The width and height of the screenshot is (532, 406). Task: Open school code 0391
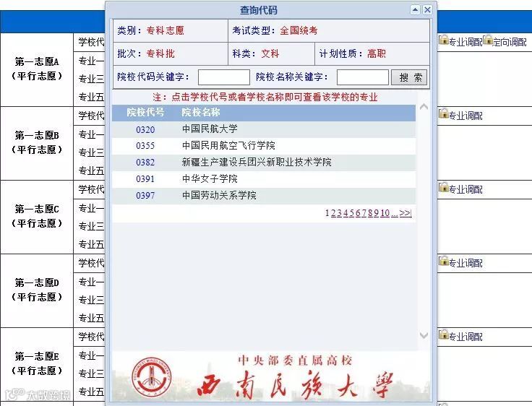[145, 179]
